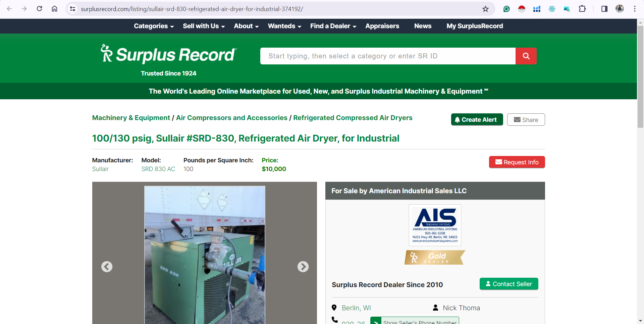The height and width of the screenshot is (324, 644).
Task: Open the News page
Action: coord(423,26)
